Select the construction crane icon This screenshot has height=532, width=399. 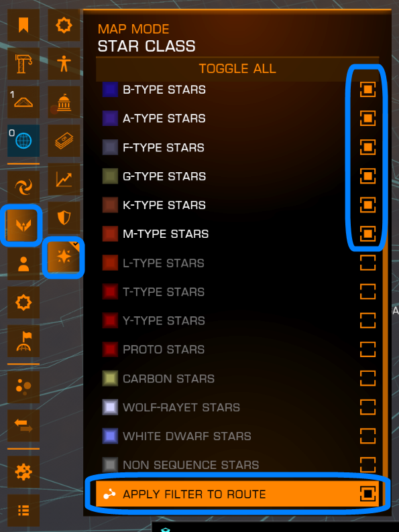point(23,64)
